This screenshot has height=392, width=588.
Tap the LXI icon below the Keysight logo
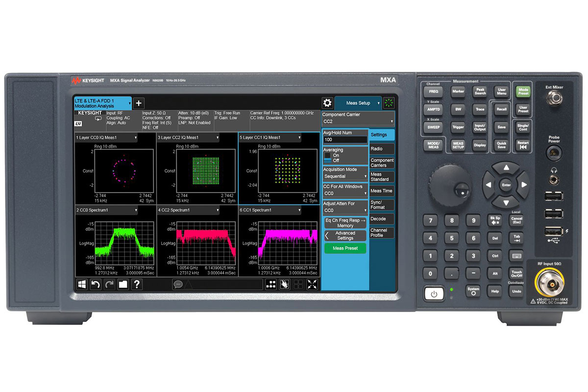(78, 123)
